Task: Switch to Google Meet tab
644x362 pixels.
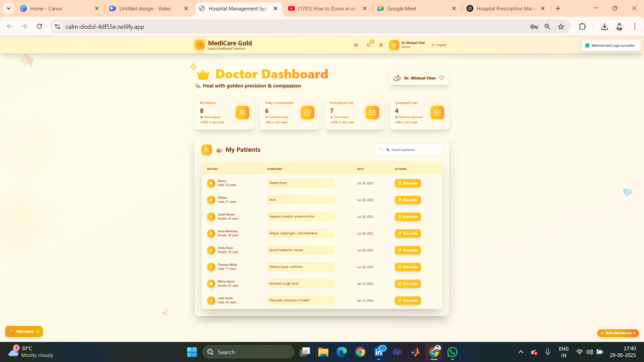Action: click(x=401, y=8)
